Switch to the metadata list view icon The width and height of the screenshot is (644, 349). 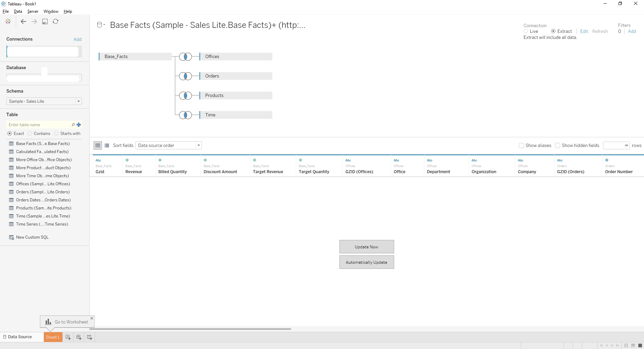(107, 145)
